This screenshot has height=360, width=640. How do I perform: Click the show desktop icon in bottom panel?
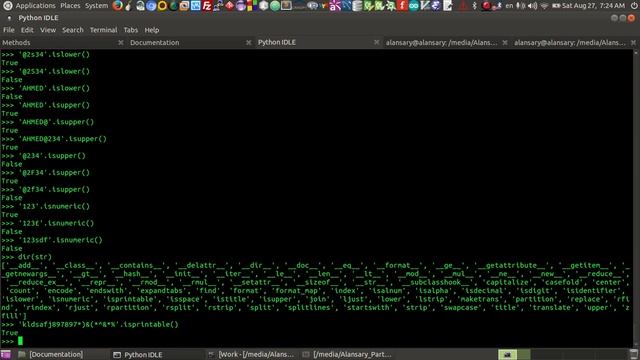coord(6,354)
